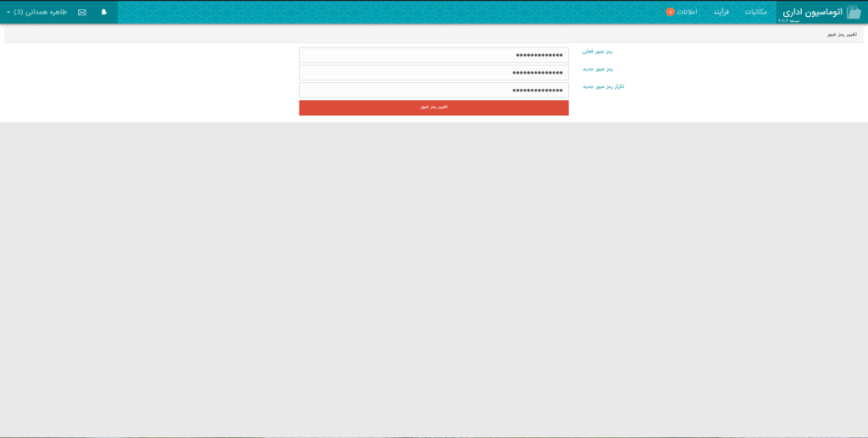Focus the first new password field

point(433,73)
